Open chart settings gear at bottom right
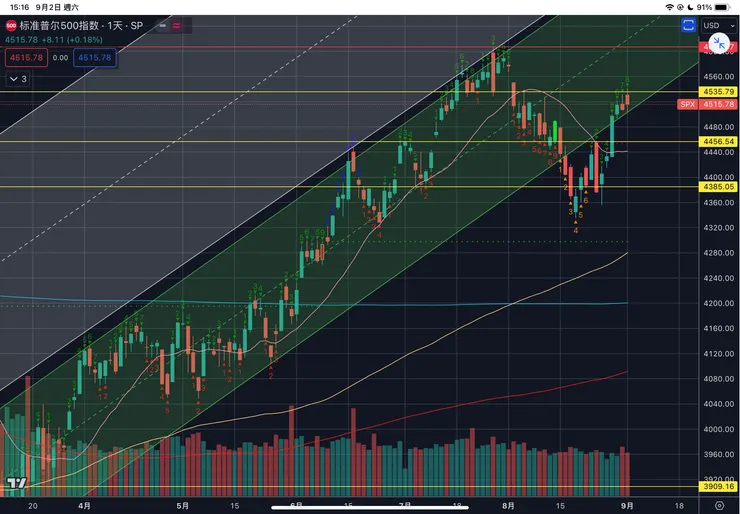Viewport: 740px width, 514px height. pyautogui.click(x=721, y=507)
